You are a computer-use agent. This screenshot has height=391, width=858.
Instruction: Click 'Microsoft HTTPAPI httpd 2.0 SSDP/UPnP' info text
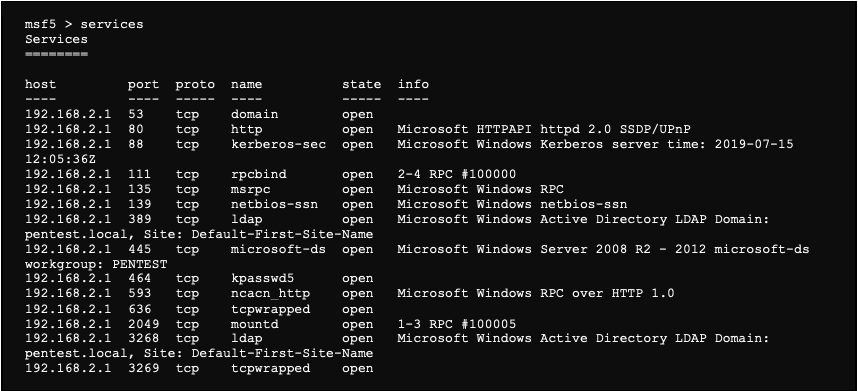(544, 130)
